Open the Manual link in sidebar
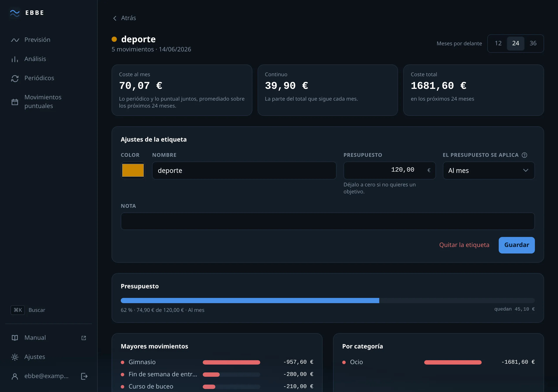This screenshot has height=392, width=558. tap(49, 338)
